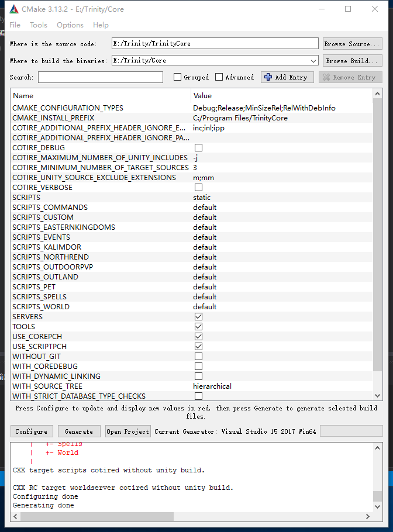The height and width of the screenshot is (532, 393).
Task: Uncheck the USE_SCRIPTPCH option
Action: pos(198,347)
